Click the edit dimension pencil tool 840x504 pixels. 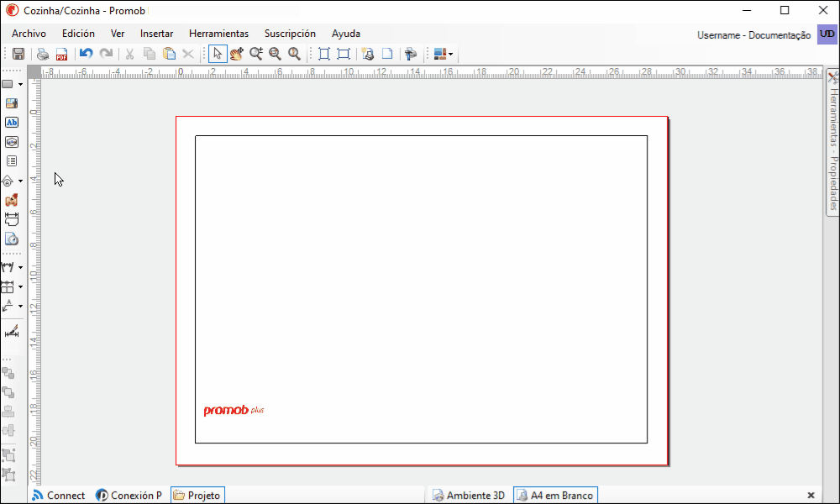click(11, 331)
